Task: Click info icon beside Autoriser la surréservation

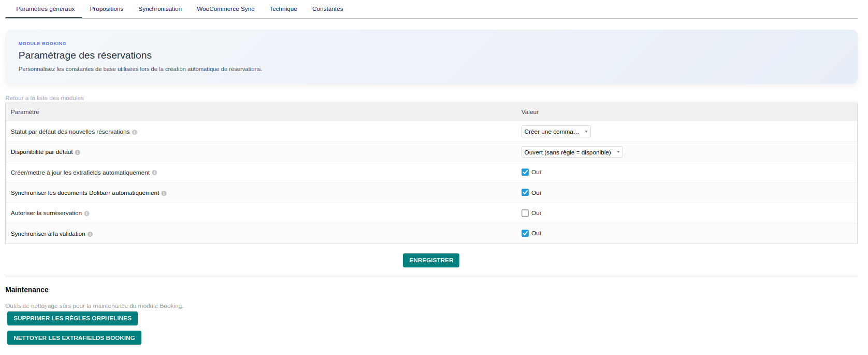Action: click(87, 214)
